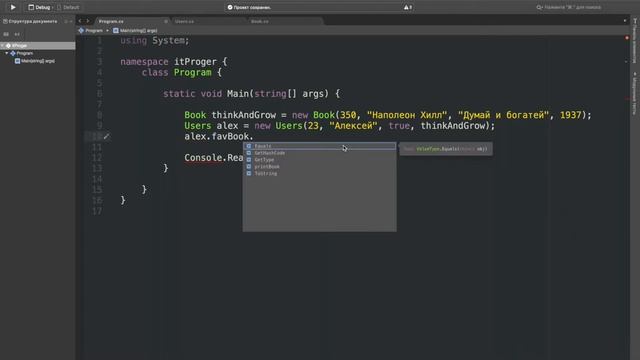Select itProger namespace in outline tree
The image size is (640, 360).
click(38, 46)
